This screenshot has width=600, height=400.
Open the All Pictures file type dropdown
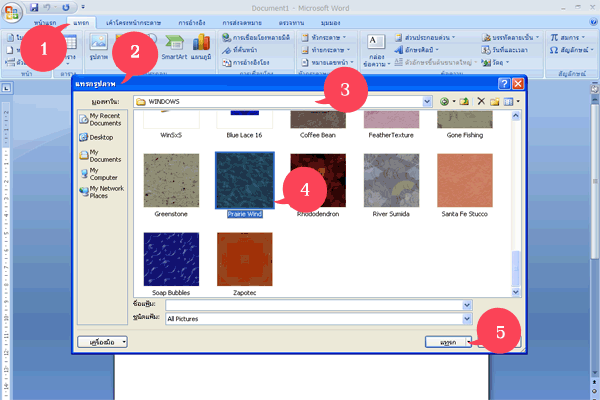[467, 318]
